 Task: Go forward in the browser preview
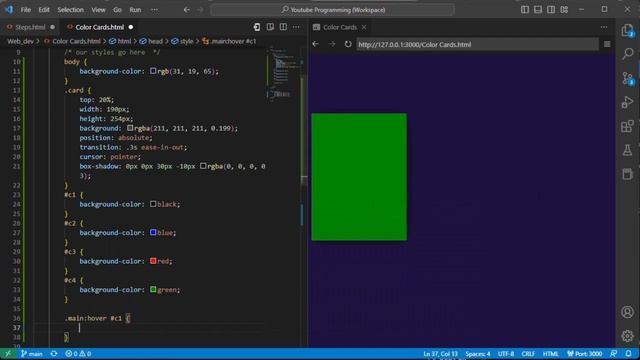click(332, 44)
